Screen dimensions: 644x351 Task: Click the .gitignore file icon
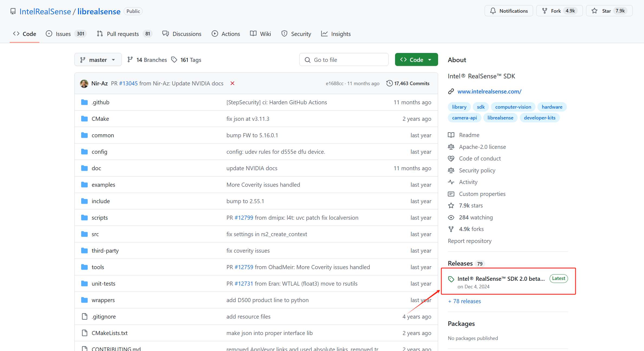coord(84,316)
